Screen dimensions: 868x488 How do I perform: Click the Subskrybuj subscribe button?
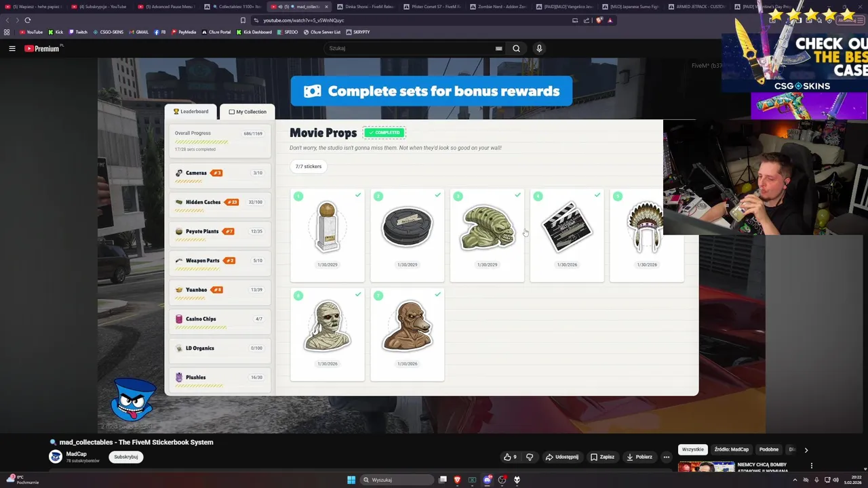pos(125,457)
